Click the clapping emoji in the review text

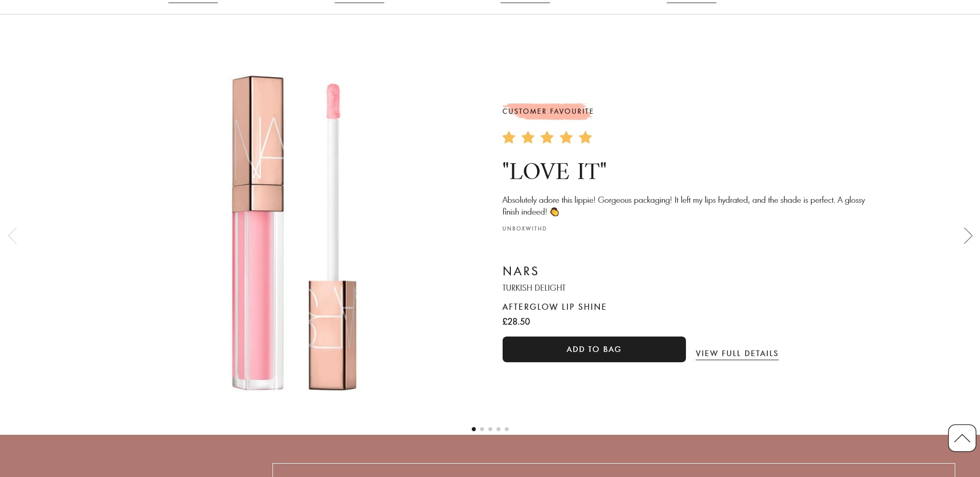[555, 211]
